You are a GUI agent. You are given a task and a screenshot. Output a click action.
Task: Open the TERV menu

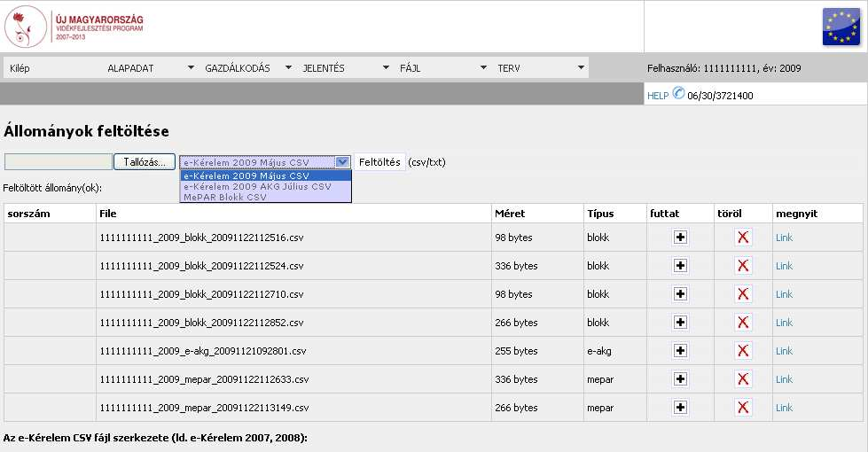[509, 68]
